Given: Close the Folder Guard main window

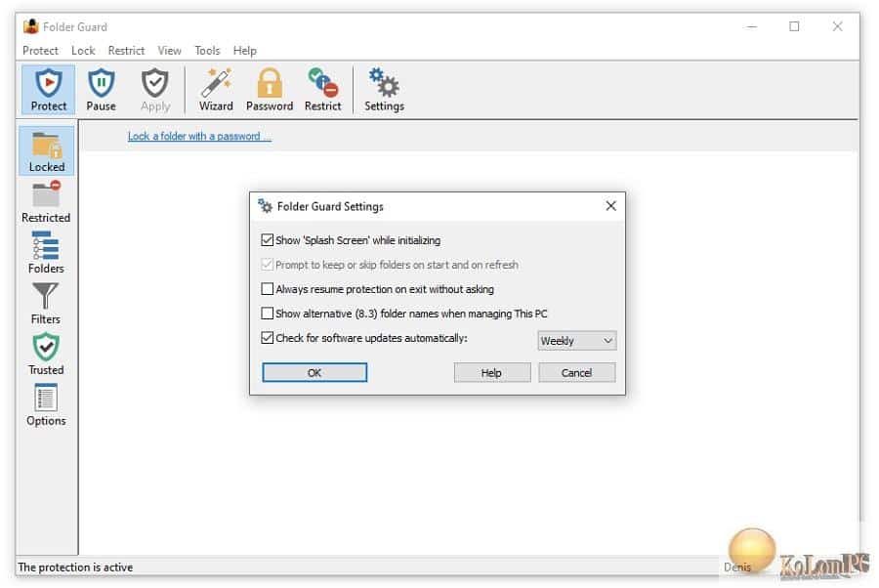Looking at the screenshot, I should [838, 26].
